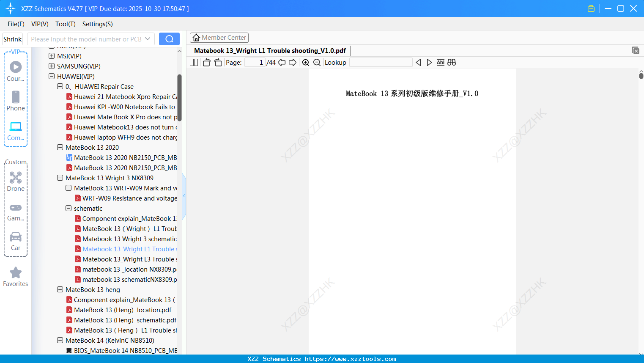This screenshot has height=363, width=644.
Task: Select the Matebook 13_Wright L1 Trouble shooting tab
Action: point(270,51)
